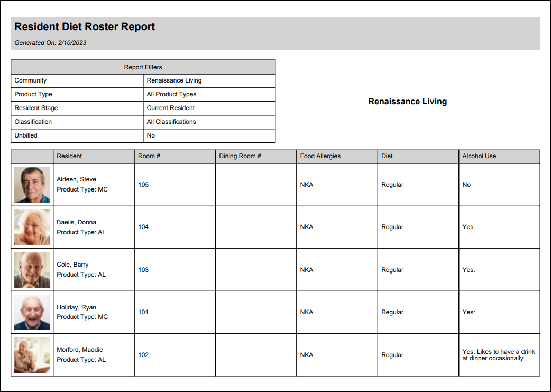
Task: Click the All Product Types filter value
Action: pos(171,94)
